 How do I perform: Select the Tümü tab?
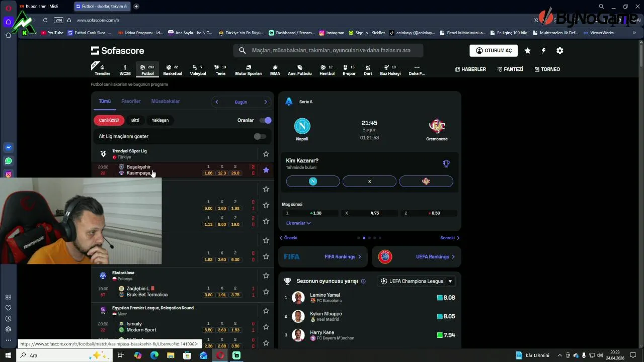point(105,102)
